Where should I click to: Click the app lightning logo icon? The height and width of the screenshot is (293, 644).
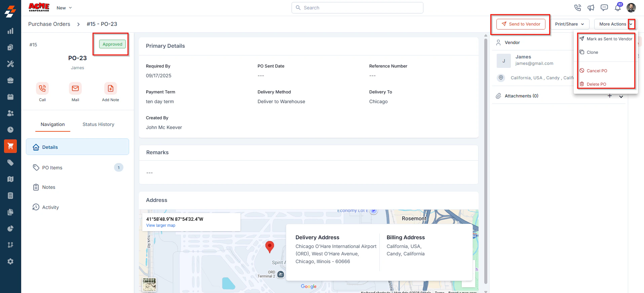pyautogui.click(x=10, y=11)
